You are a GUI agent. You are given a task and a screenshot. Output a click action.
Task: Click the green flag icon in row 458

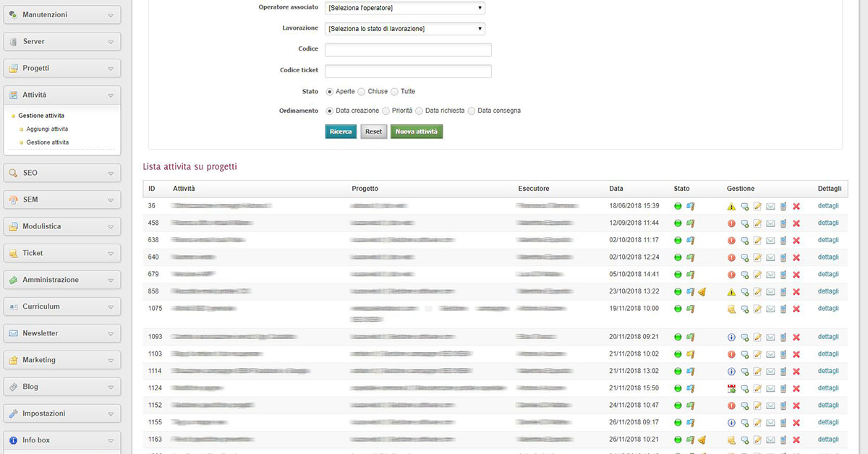pos(691,223)
